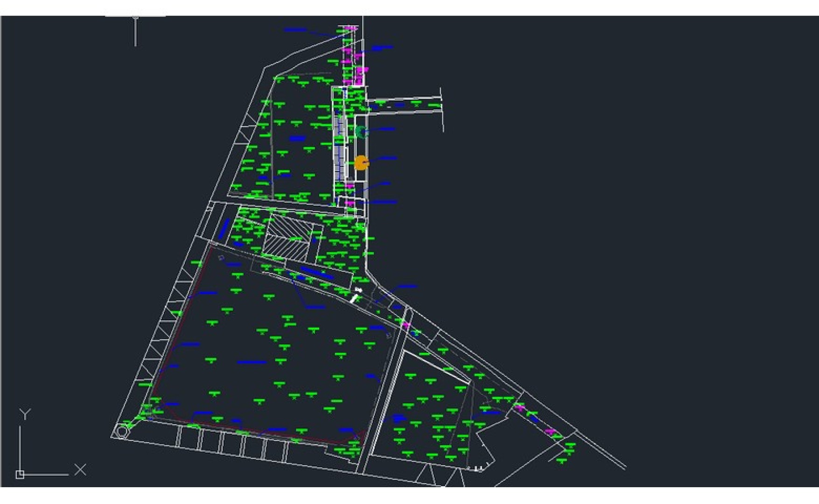Screen dimensions: 819x504
Task: Select the green circle tree symbol
Action: (361, 132)
